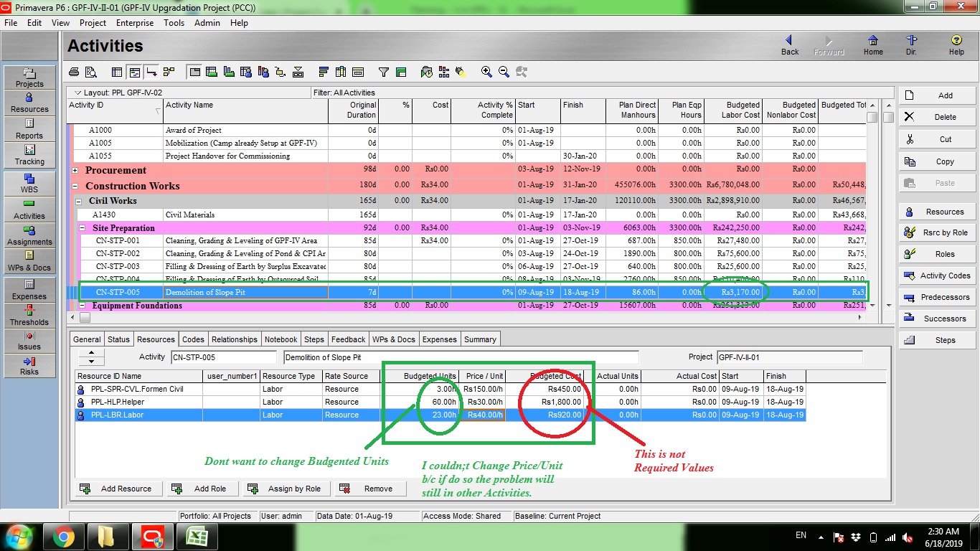Click the up arrow beside Activity field

91,352
